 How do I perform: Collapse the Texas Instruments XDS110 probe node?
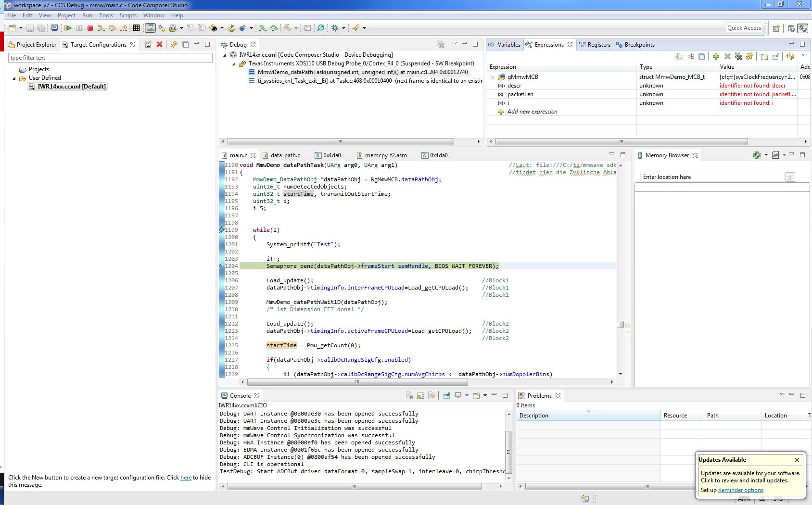[234, 63]
